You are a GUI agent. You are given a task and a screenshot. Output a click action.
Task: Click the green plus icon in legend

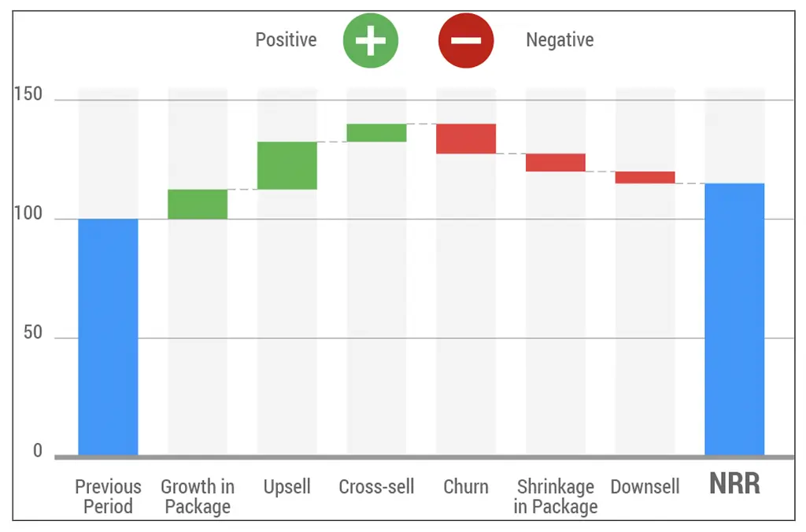[x=371, y=40]
